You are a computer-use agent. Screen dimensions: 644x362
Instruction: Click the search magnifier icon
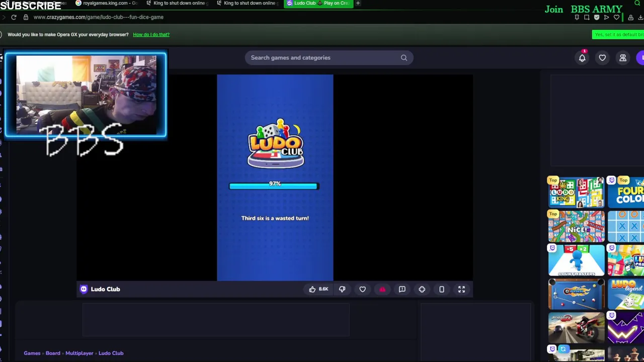pyautogui.click(x=404, y=58)
